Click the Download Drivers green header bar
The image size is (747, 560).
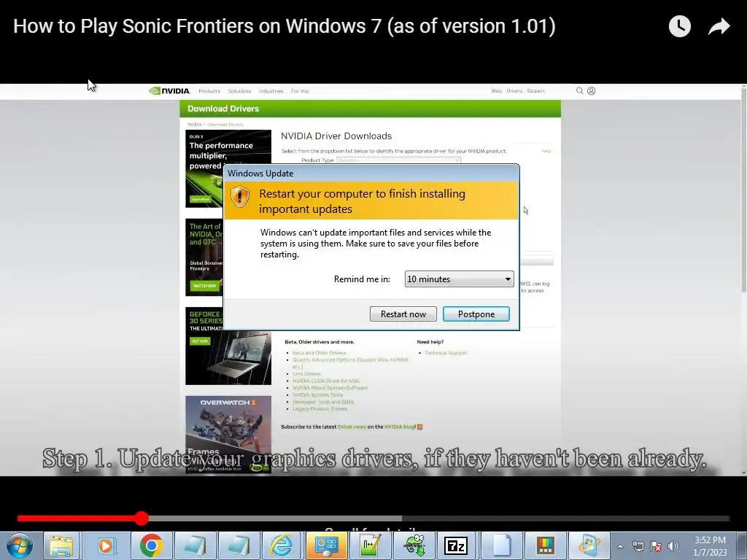(370, 109)
